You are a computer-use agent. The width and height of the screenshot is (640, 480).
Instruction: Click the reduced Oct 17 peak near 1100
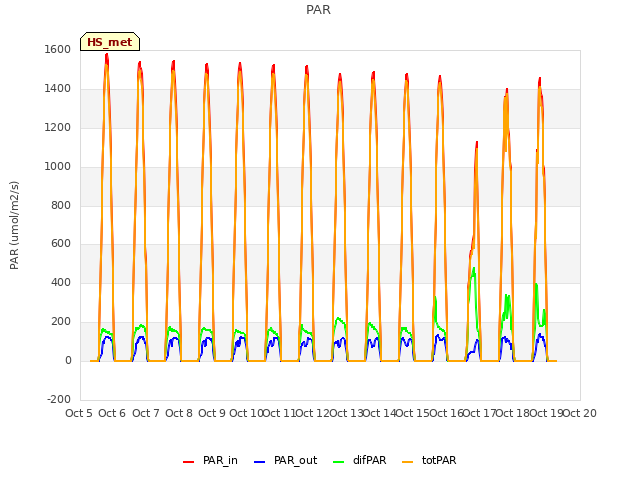point(476,144)
